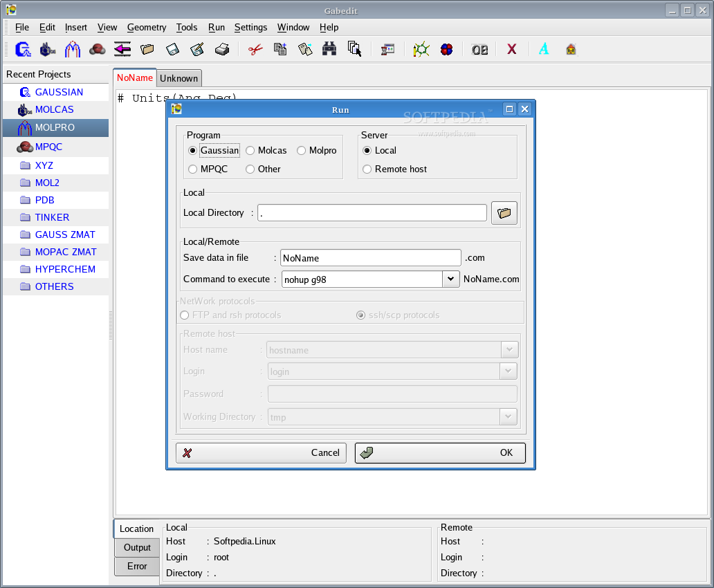This screenshot has width=714, height=588.
Task: Click the select all toolbar icon
Action: point(354,49)
